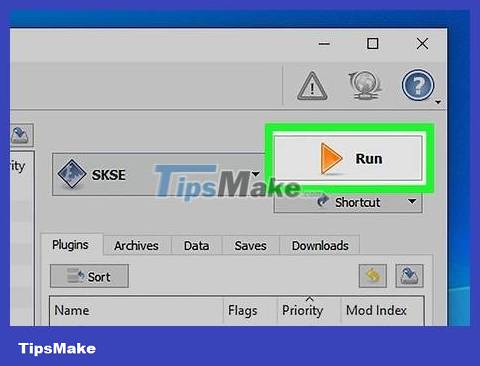Open the warning problems icon
This screenshot has width=480, height=366.
(x=312, y=87)
